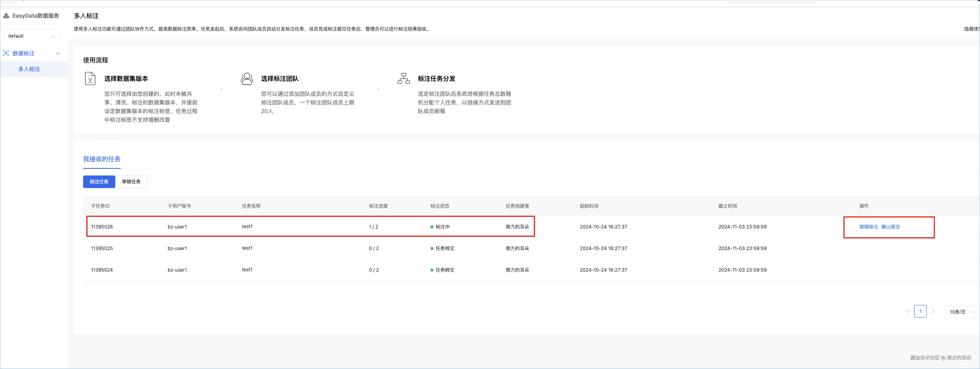
Task: Click the task distribution hierarchy icon
Action: click(404, 79)
